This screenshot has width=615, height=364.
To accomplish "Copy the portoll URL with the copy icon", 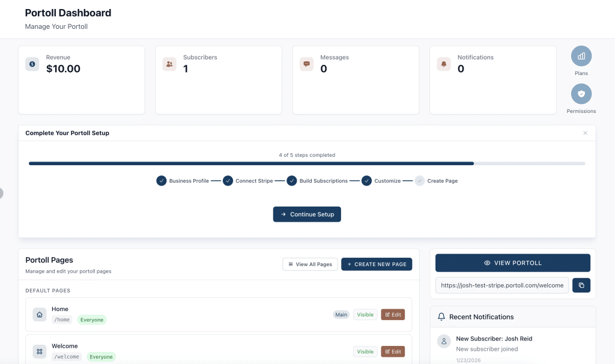I will coord(581,285).
